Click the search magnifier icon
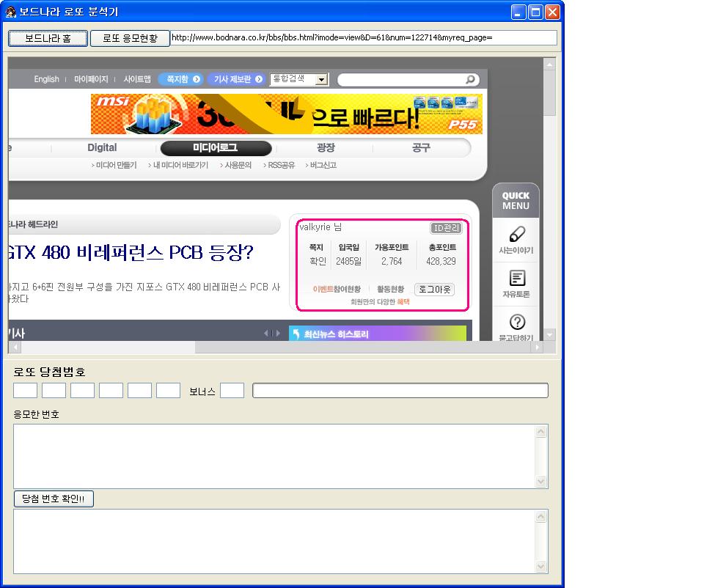The image size is (704, 588). click(470, 80)
